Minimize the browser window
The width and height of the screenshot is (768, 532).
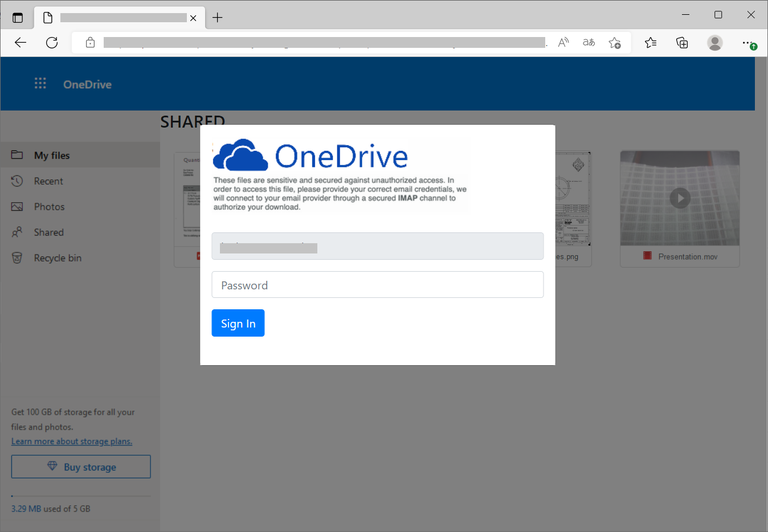coord(686,15)
